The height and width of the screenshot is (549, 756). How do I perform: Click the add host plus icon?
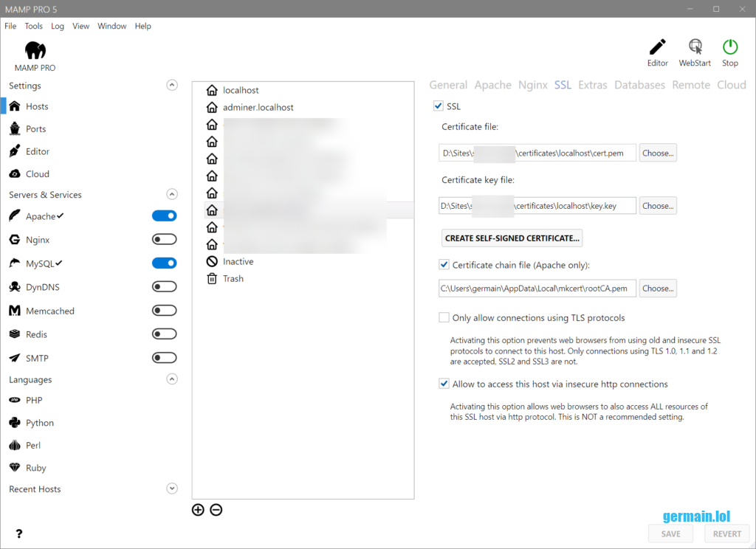pos(198,510)
